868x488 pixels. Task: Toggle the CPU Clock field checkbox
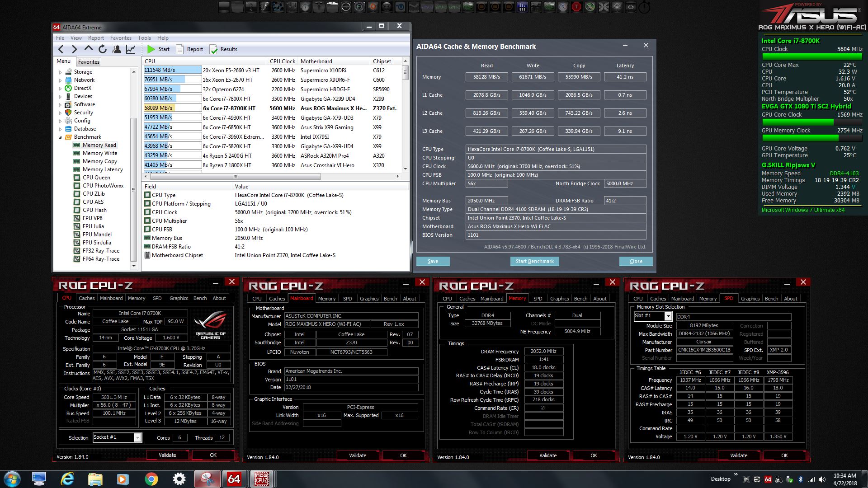pyautogui.click(x=147, y=212)
